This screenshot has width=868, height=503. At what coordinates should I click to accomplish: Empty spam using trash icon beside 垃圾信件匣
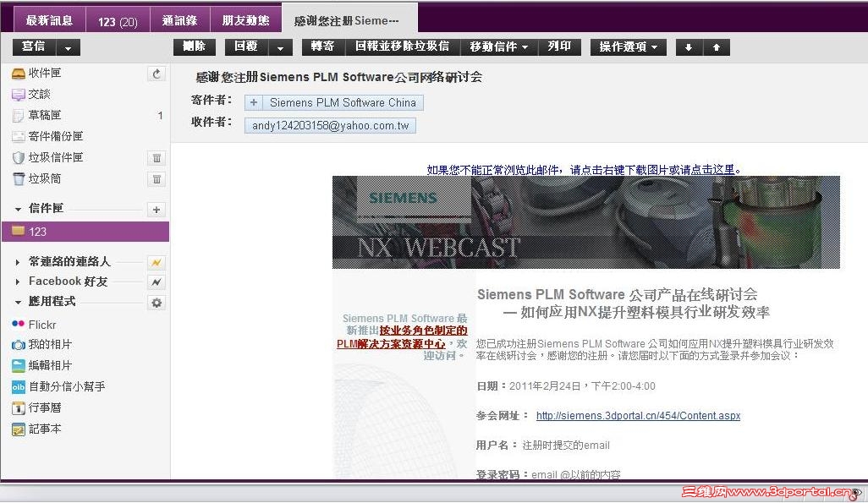tap(157, 158)
